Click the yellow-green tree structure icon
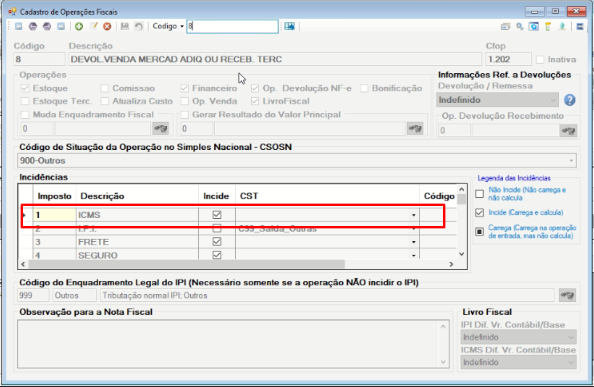This screenshot has width=594, height=387. click(548, 27)
